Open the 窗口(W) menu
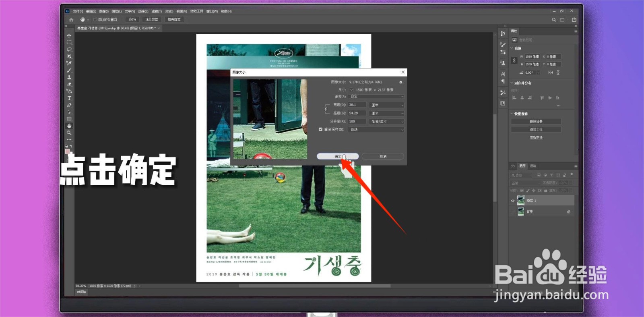This screenshot has height=317, width=644. click(212, 11)
